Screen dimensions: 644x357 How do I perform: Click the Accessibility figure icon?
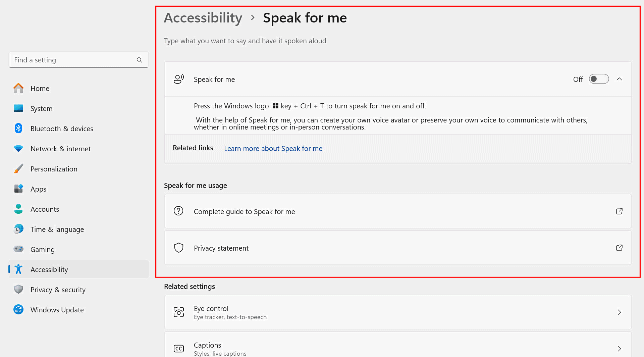pyautogui.click(x=18, y=269)
